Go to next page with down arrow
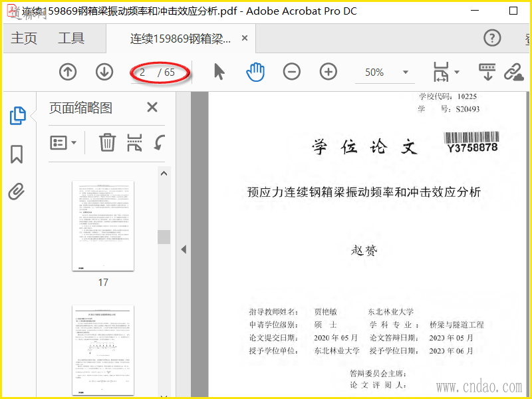 coord(104,72)
